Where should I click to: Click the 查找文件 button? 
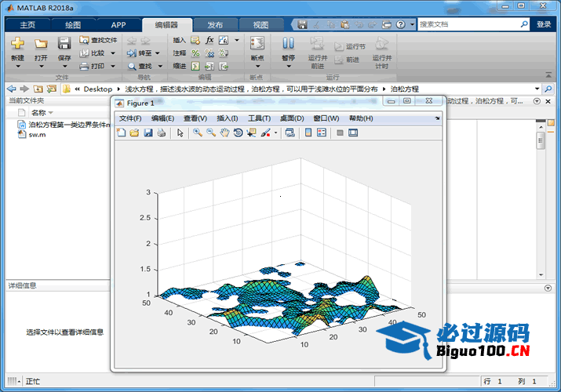[98, 40]
